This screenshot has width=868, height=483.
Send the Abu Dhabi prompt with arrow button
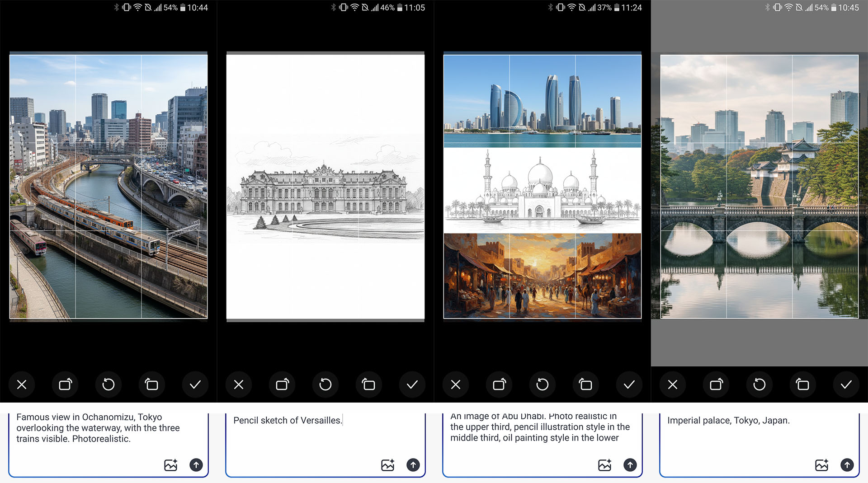pos(630,464)
